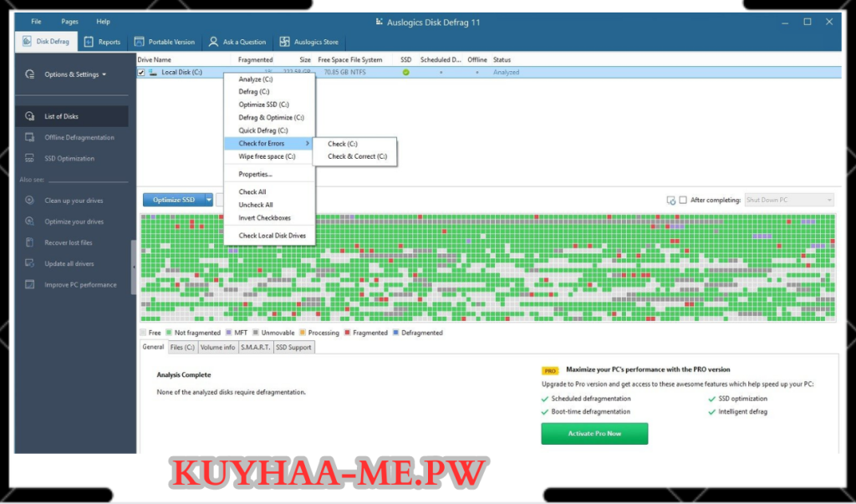Click the Improve PC performance icon
This screenshot has width=856, height=504.
(x=30, y=284)
